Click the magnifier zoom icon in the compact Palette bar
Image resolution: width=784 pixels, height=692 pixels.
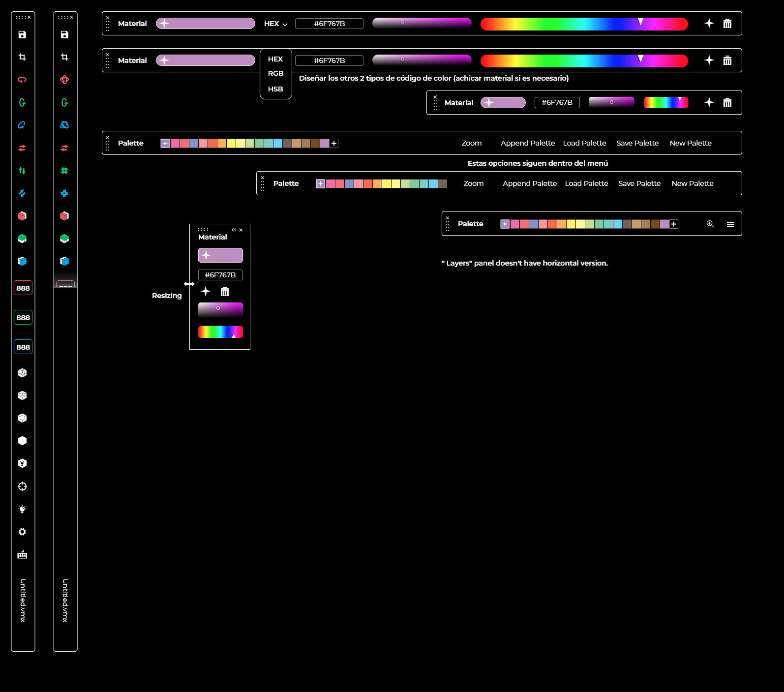(710, 224)
